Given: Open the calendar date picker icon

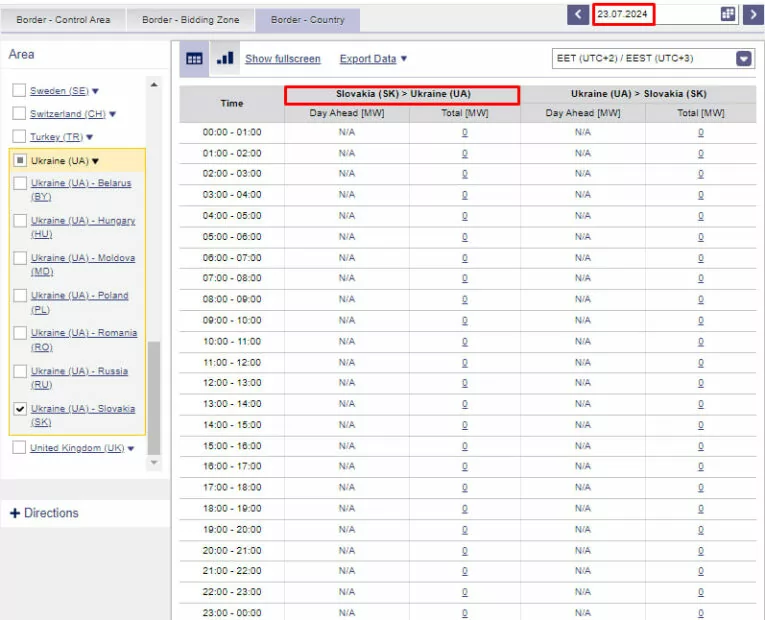Looking at the screenshot, I should point(727,14).
